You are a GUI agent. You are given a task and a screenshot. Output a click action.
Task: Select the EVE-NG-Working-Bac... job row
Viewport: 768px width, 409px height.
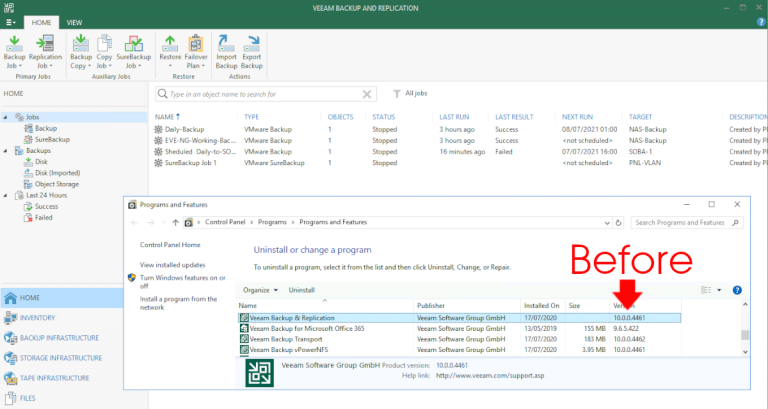pos(458,141)
